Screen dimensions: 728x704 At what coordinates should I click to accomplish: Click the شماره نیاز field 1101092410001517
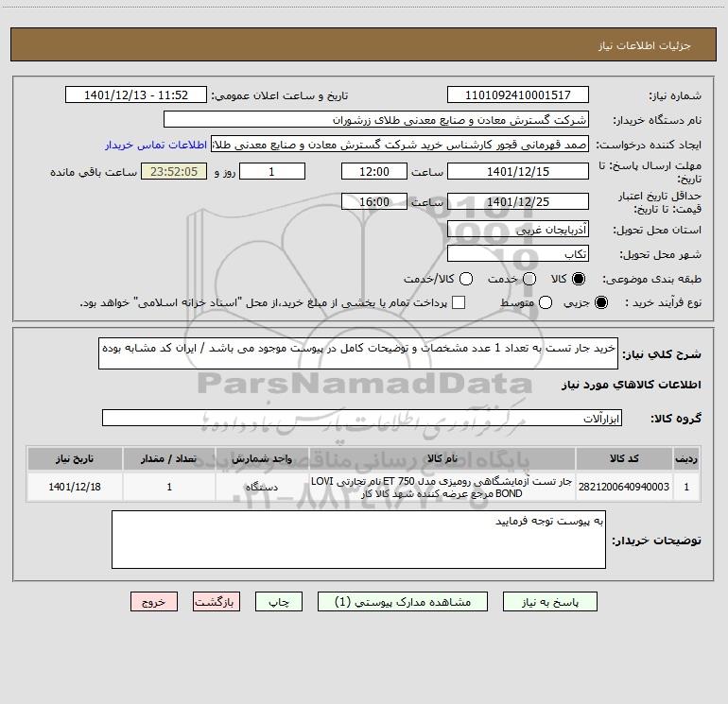(x=518, y=95)
